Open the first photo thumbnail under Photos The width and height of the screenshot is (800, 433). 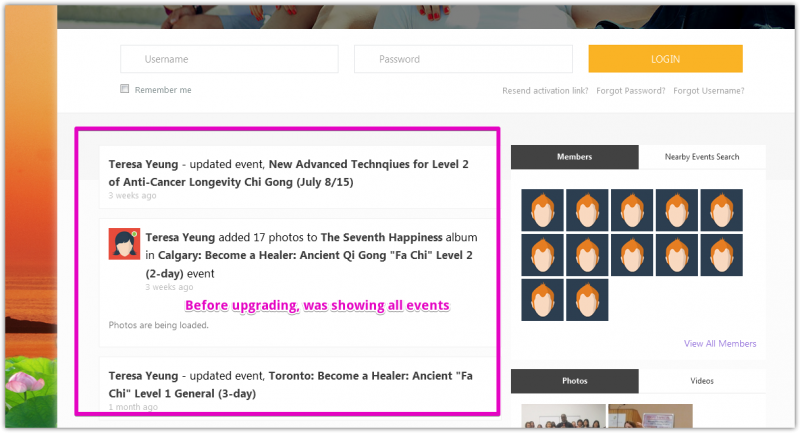pos(563,416)
